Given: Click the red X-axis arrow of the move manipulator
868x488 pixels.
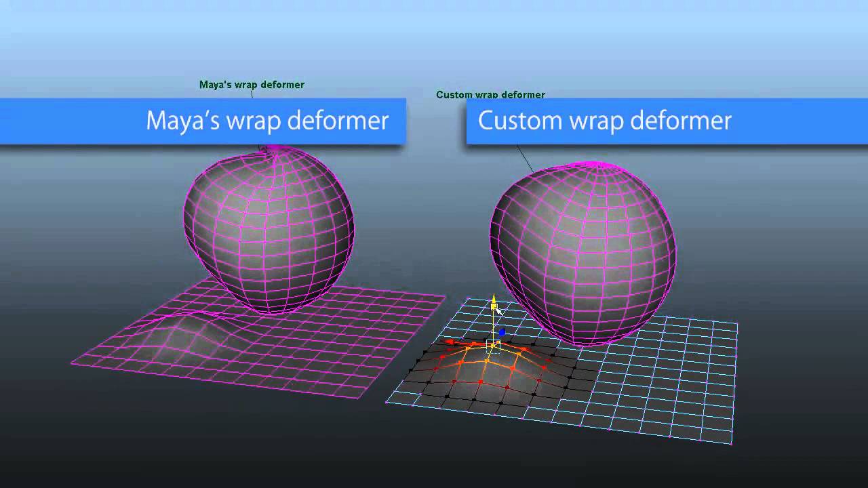Looking at the screenshot, I should click(x=449, y=342).
